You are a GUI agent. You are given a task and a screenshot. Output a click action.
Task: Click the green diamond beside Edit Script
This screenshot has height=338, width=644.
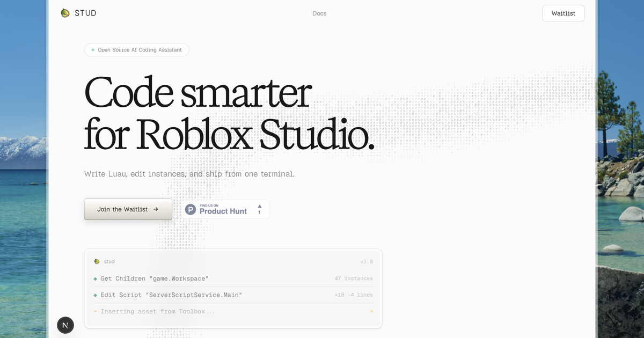pos(96,295)
